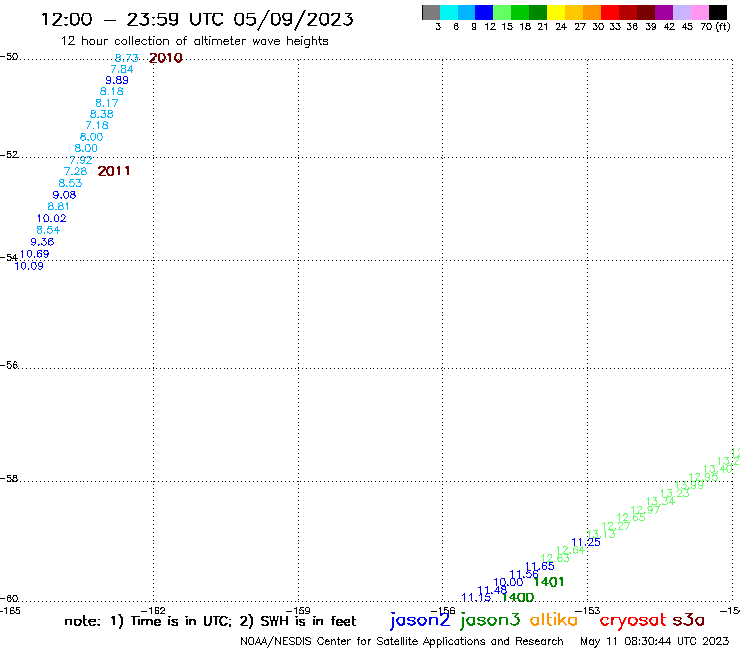Image resolution: width=740 pixels, height=650 pixels.
Task: Click the 10.09 wave height value
Action: tap(29, 266)
